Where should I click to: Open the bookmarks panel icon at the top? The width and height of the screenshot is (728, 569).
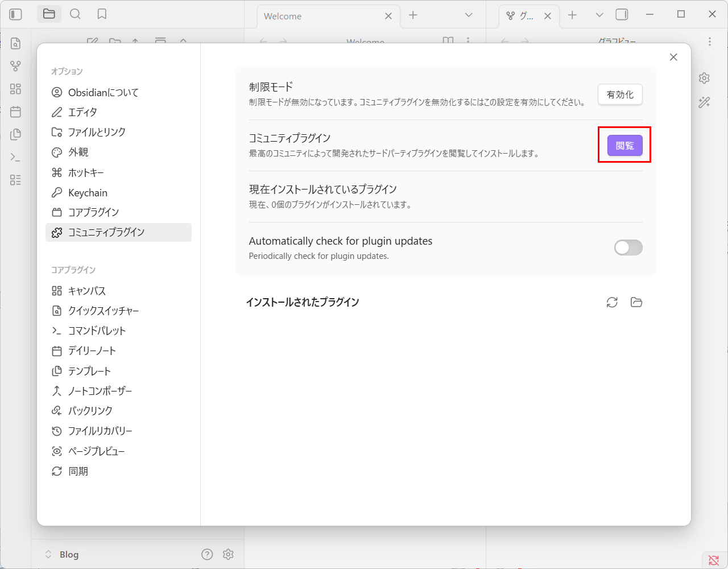(102, 14)
